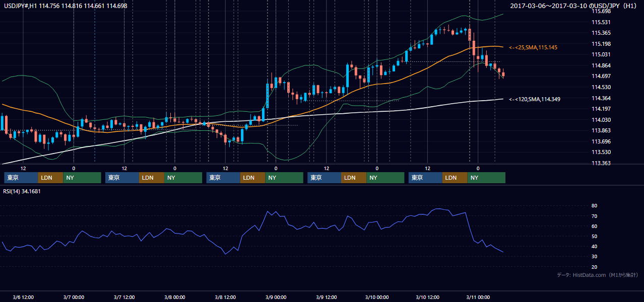This screenshot has height=302, width=644.
Task: Click price axis value 115.031
Action: click(x=601, y=54)
